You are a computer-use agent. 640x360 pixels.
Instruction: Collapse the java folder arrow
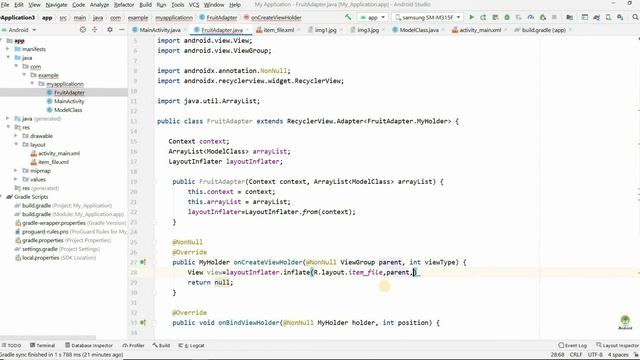pos(8,58)
